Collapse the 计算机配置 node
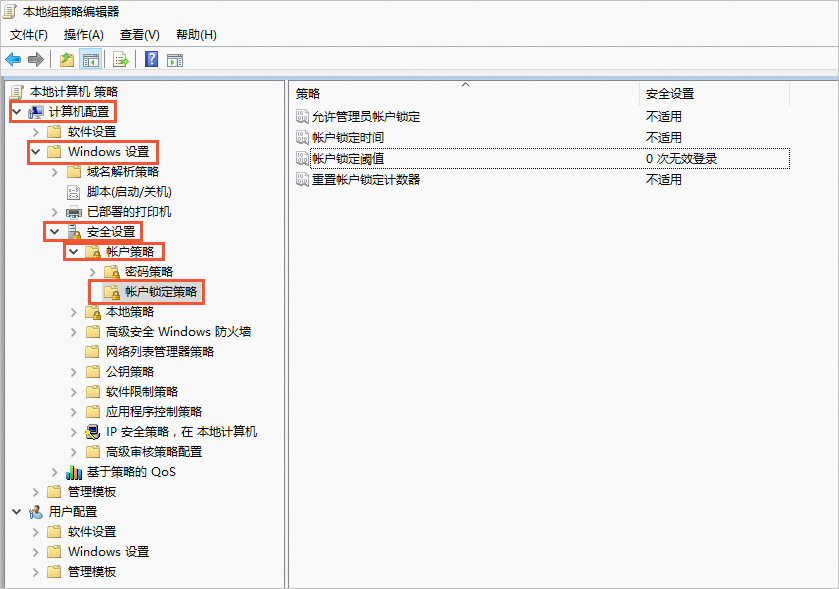 [17, 112]
